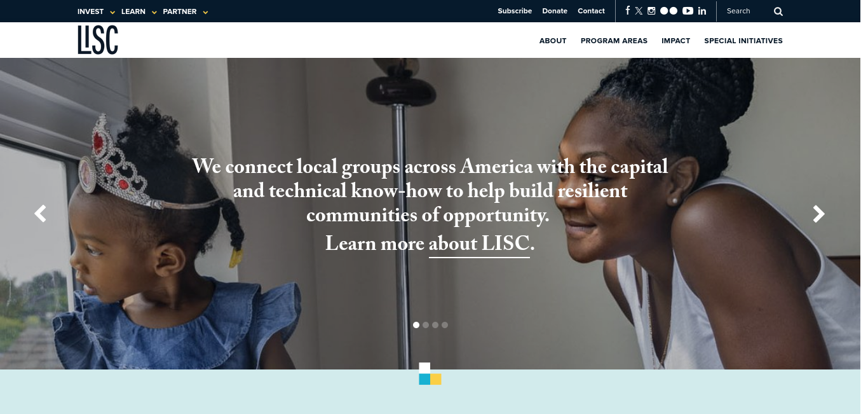Jump to second carousel slide dot
The width and height of the screenshot is (868, 414).
(426, 325)
